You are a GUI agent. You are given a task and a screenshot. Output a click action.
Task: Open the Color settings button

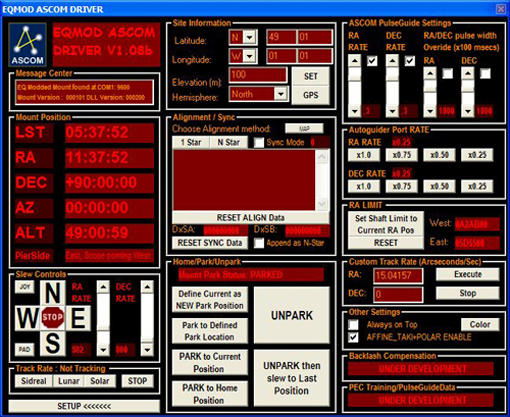(x=480, y=324)
